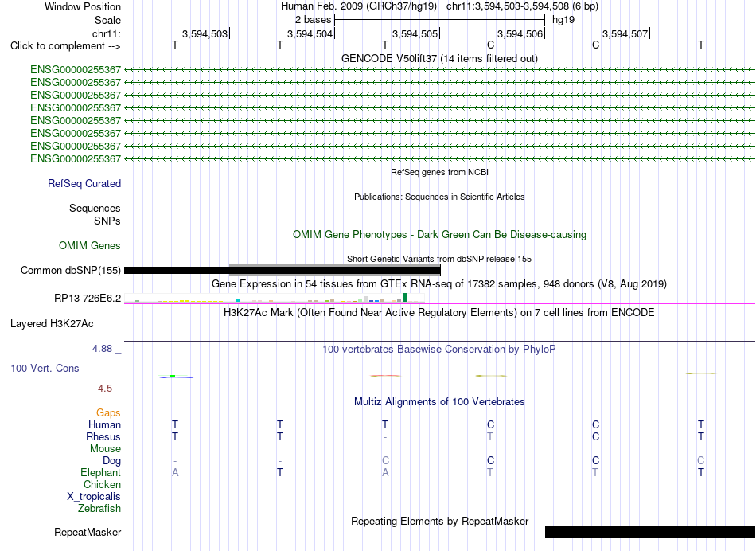Select the Mouse species label
The image size is (756, 551).
point(105,449)
